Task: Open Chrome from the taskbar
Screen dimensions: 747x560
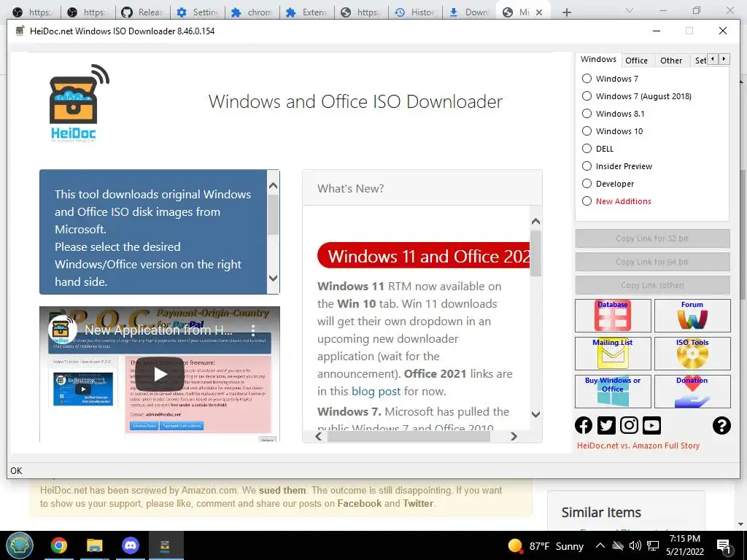Action: (59, 545)
